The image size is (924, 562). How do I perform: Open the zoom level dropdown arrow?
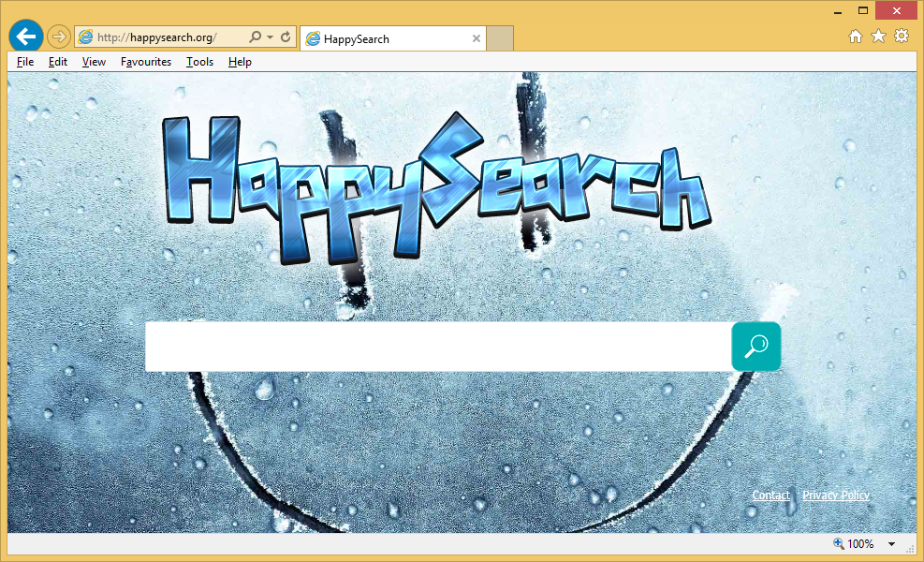[x=891, y=544]
